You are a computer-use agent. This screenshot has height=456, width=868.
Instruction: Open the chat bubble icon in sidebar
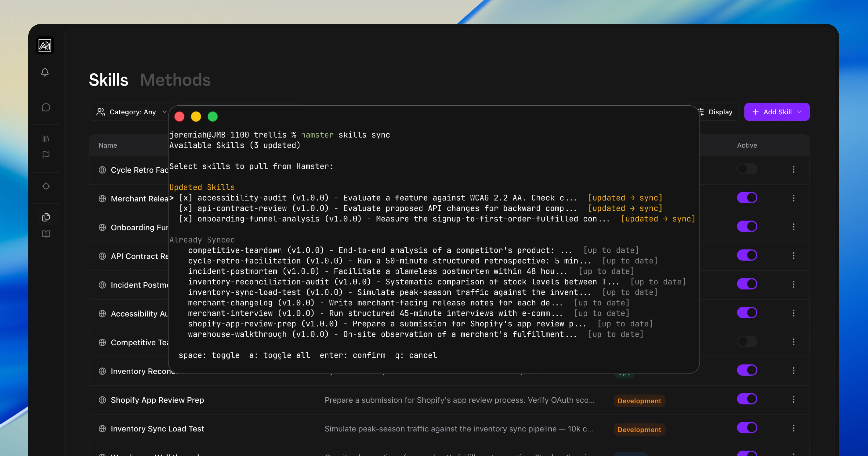46,107
